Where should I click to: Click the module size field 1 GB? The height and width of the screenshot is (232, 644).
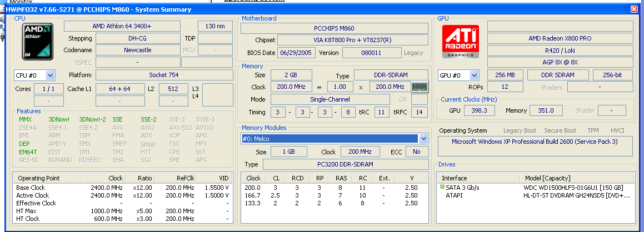pos(289,152)
